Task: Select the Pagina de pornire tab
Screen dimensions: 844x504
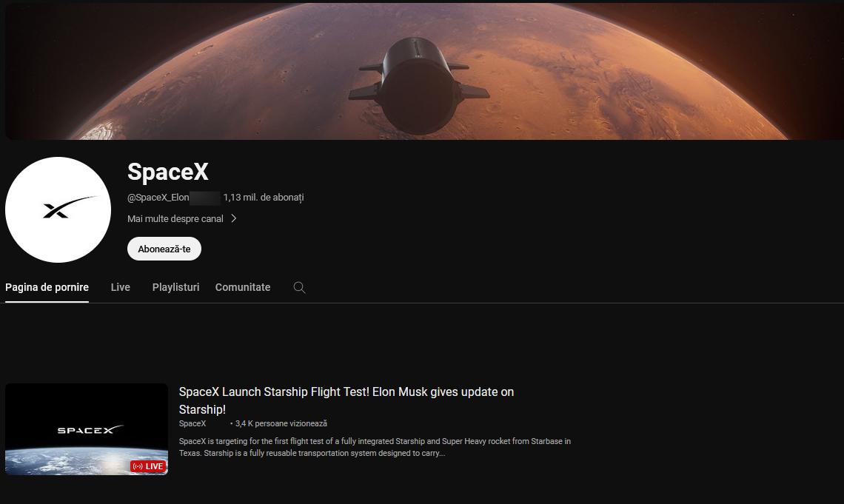Action: point(47,287)
